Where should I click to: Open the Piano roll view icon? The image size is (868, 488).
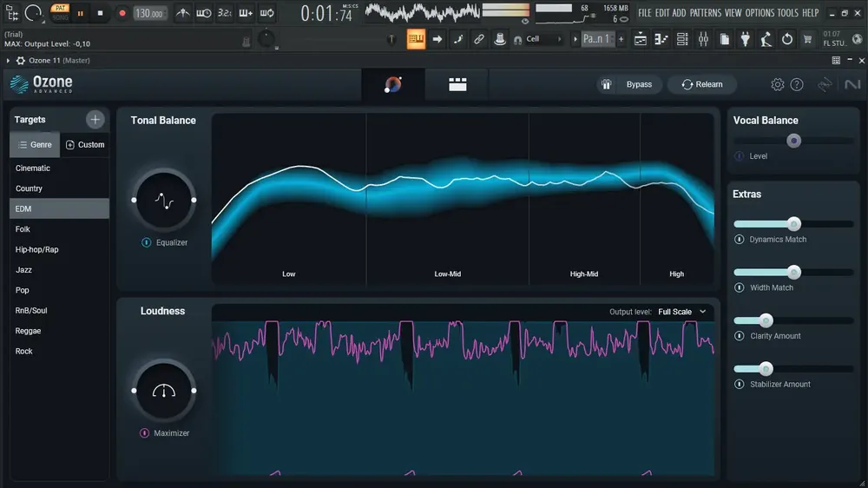coord(661,39)
